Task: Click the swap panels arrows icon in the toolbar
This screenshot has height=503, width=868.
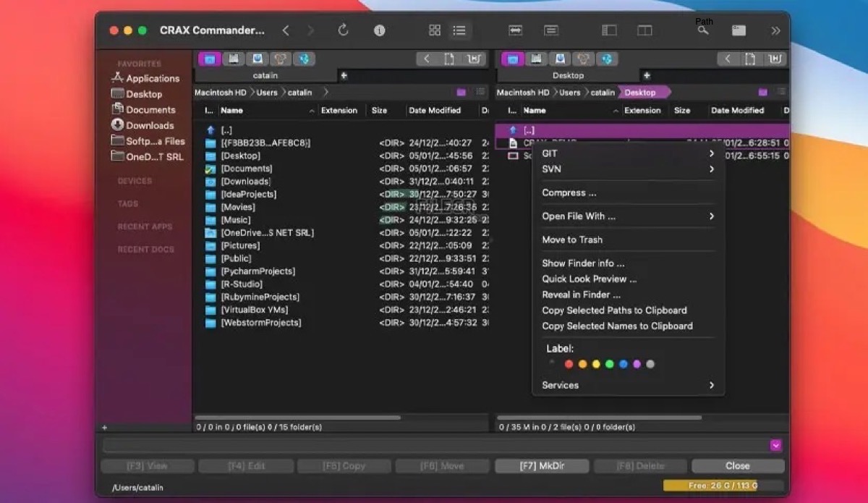Action: coord(515,30)
